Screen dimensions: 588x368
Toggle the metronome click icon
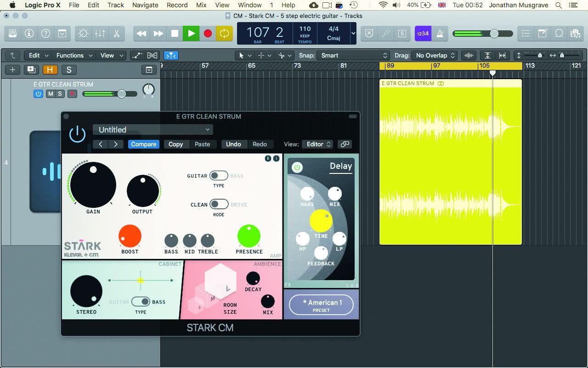(x=440, y=34)
